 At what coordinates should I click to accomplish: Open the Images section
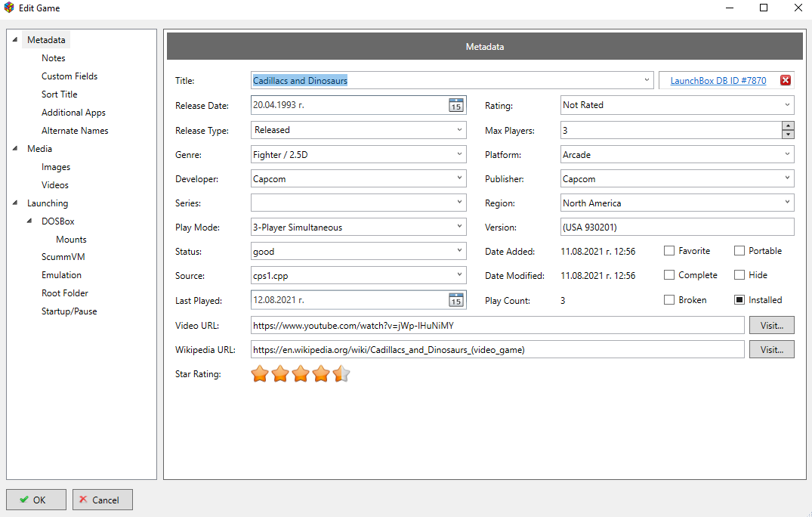[56, 167]
